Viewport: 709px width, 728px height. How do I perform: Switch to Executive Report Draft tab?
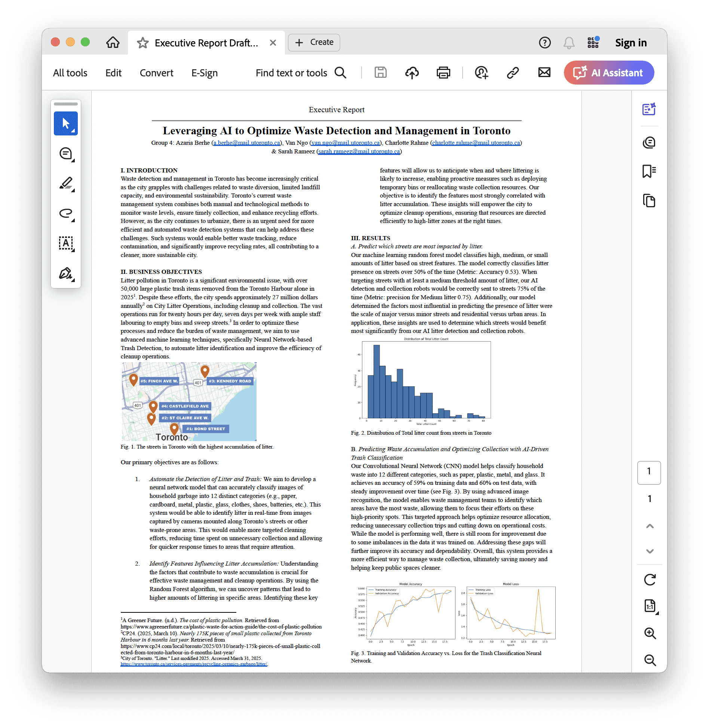coord(206,43)
